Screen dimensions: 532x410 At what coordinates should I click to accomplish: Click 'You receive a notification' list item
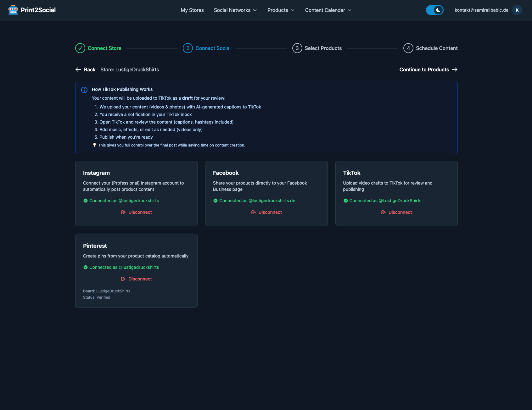pos(146,114)
